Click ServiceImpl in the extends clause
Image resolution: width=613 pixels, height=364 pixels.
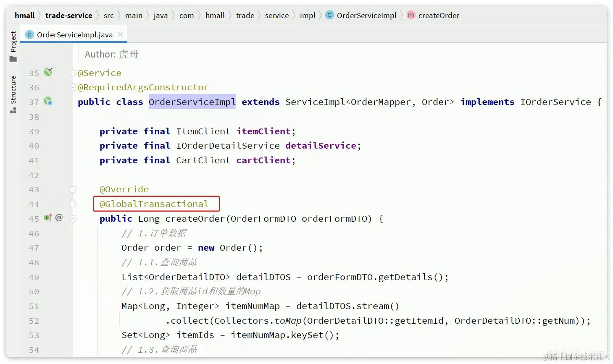(315, 102)
